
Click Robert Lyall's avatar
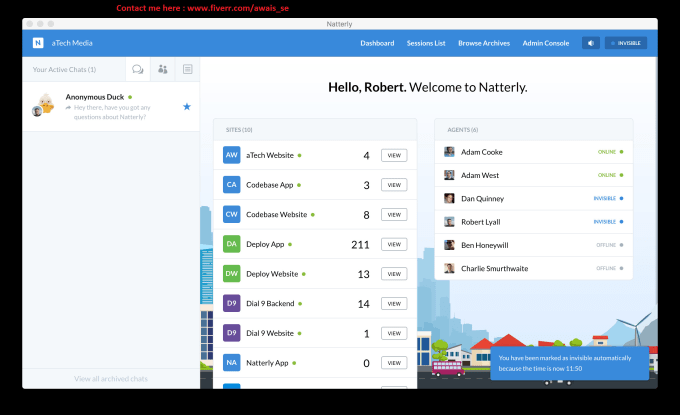tap(449, 222)
